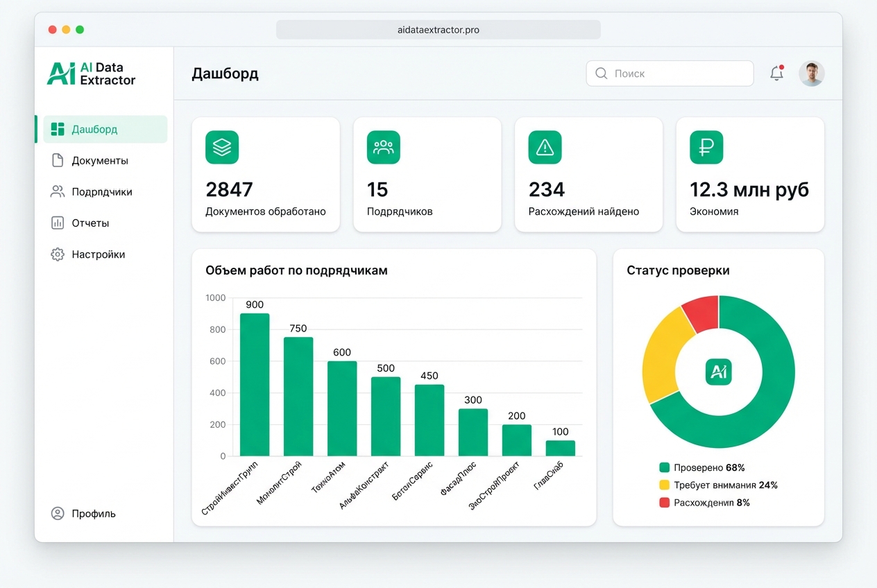Click the yellow Требует внимания legend swatch
877x588 pixels.
point(664,485)
